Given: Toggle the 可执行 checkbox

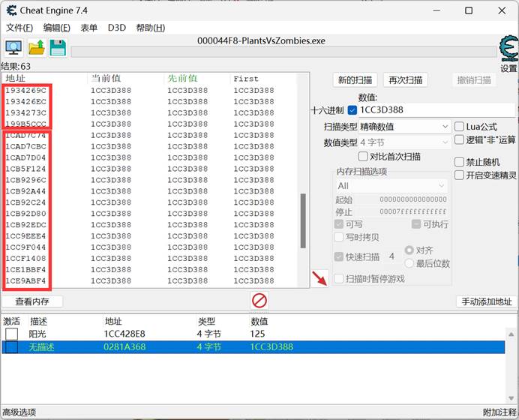Looking at the screenshot, I should pyautogui.click(x=416, y=224).
